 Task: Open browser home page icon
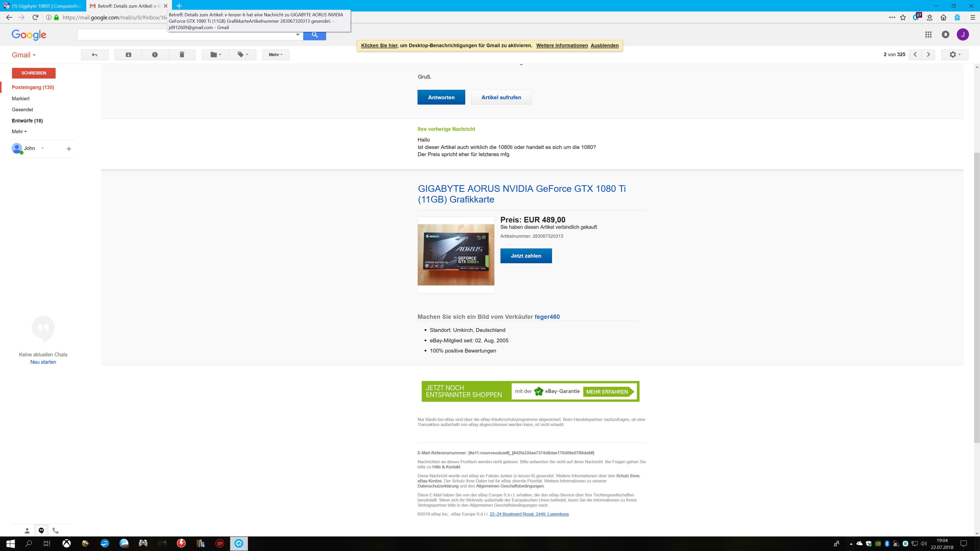click(x=944, y=18)
